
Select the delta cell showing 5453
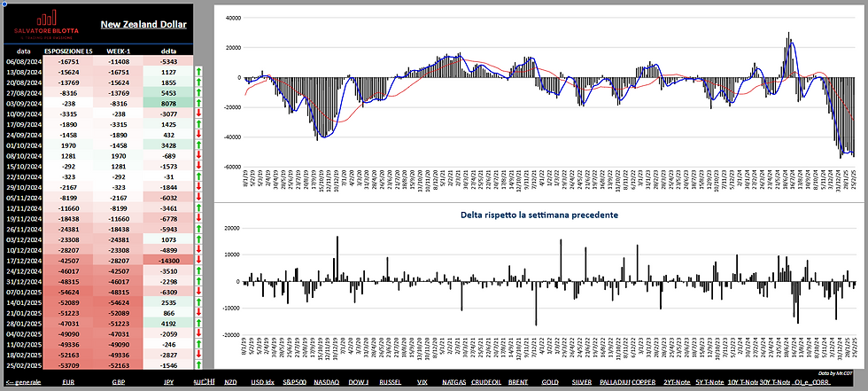pyautogui.click(x=168, y=92)
